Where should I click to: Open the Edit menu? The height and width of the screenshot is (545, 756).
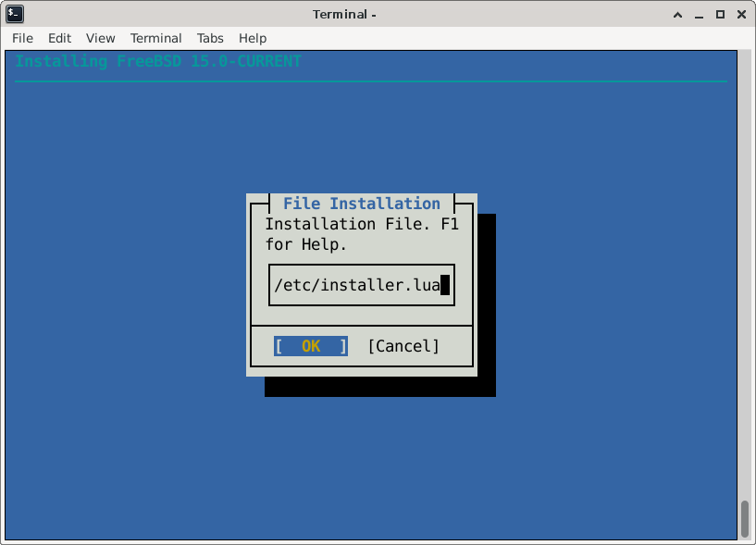[x=59, y=38]
